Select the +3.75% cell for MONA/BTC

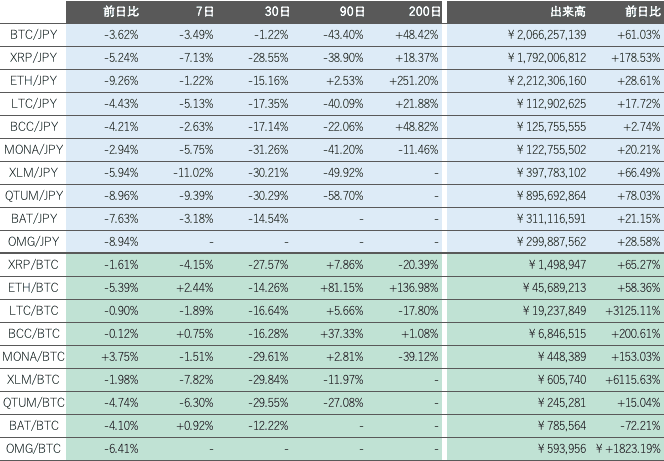click(x=120, y=356)
